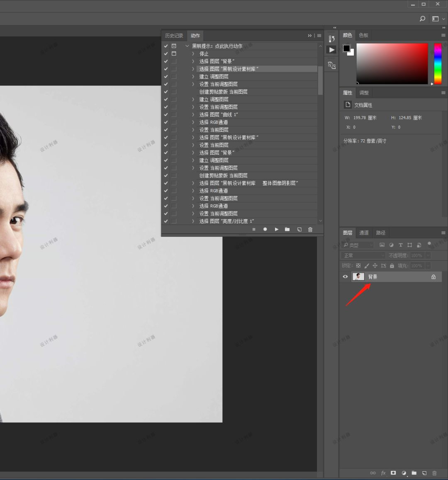The width and height of the screenshot is (448, 480).
Task: Toggle the layer filtering switch
Action: pyautogui.click(x=429, y=244)
